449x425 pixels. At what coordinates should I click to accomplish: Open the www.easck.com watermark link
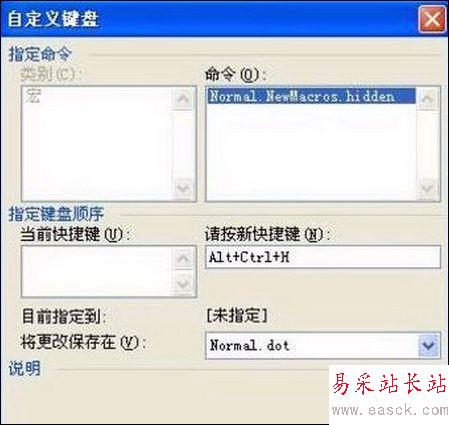click(x=390, y=410)
